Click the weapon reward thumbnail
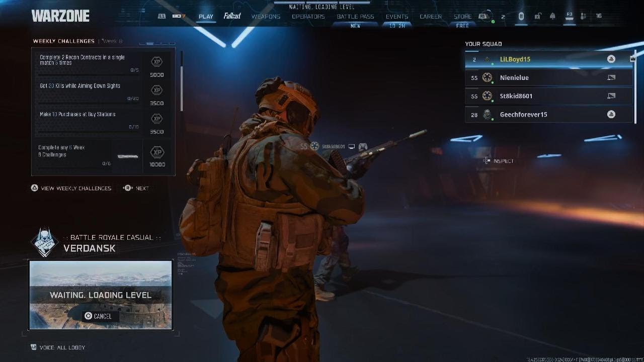Screen dimensions: 644x362 pyautogui.click(x=128, y=156)
